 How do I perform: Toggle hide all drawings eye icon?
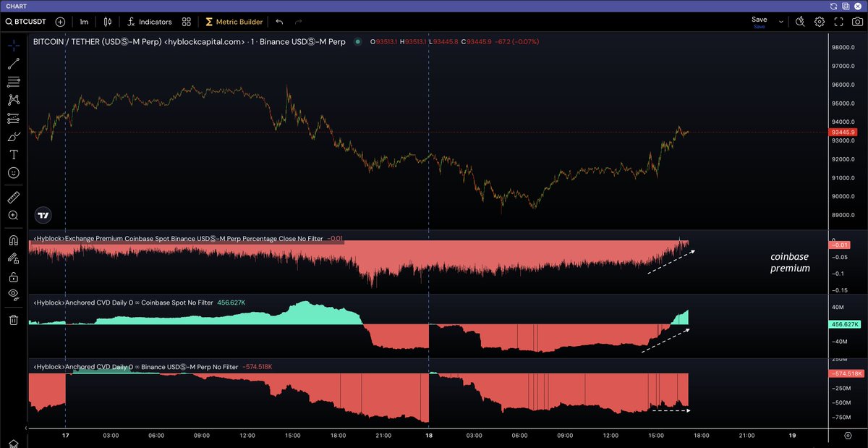click(x=14, y=295)
